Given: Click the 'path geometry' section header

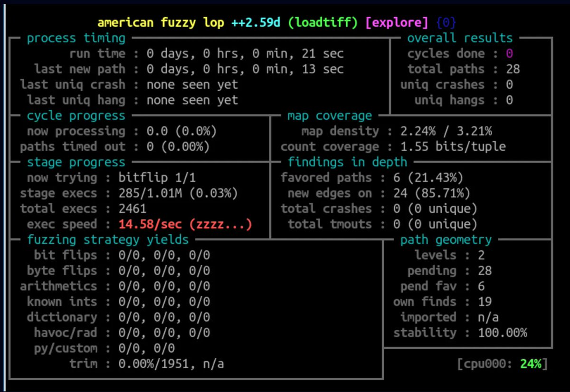Looking at the screenshot, I should coord(446,240).
